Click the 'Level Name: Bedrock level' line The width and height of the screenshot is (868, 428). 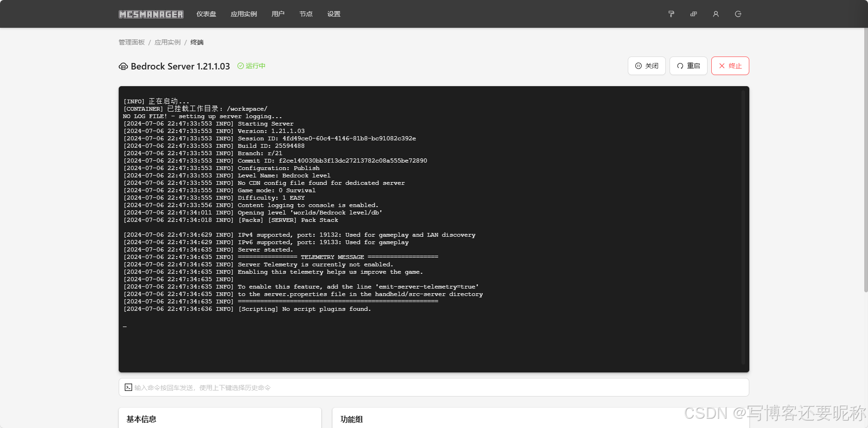(227, 176)
